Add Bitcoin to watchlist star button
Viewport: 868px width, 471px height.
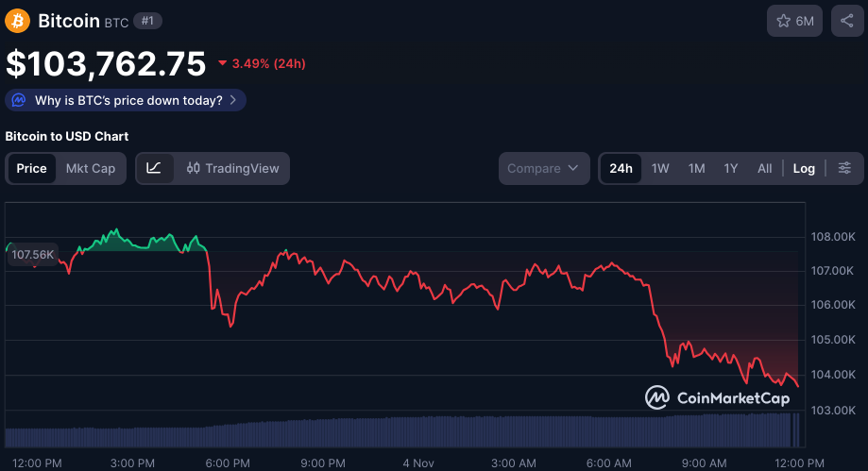tap(795, 21)
